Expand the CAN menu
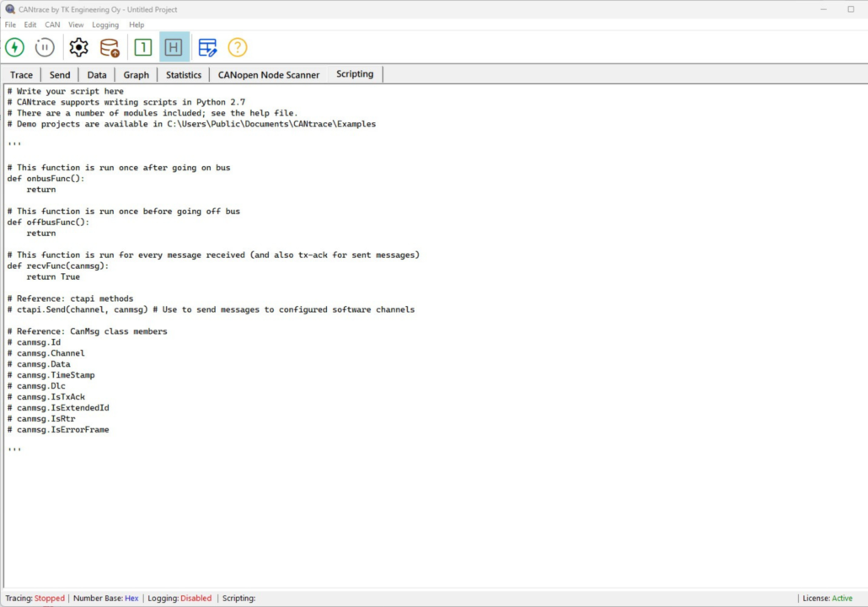This screenshot has width=868, height=607. tap(52, 25)
